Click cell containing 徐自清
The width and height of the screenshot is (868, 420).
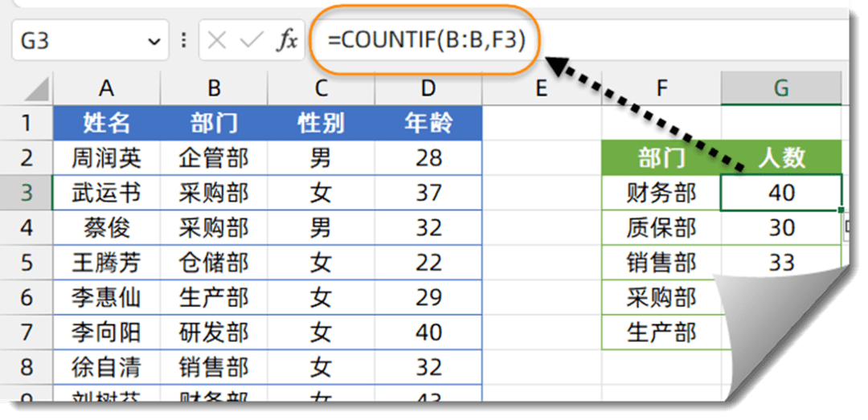[106, 367]
